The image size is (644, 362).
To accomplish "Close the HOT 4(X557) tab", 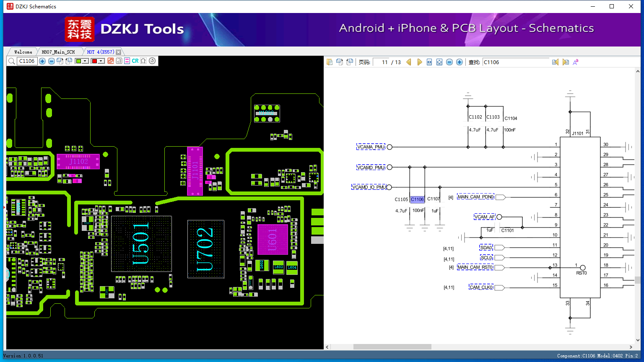I will 119,52.
